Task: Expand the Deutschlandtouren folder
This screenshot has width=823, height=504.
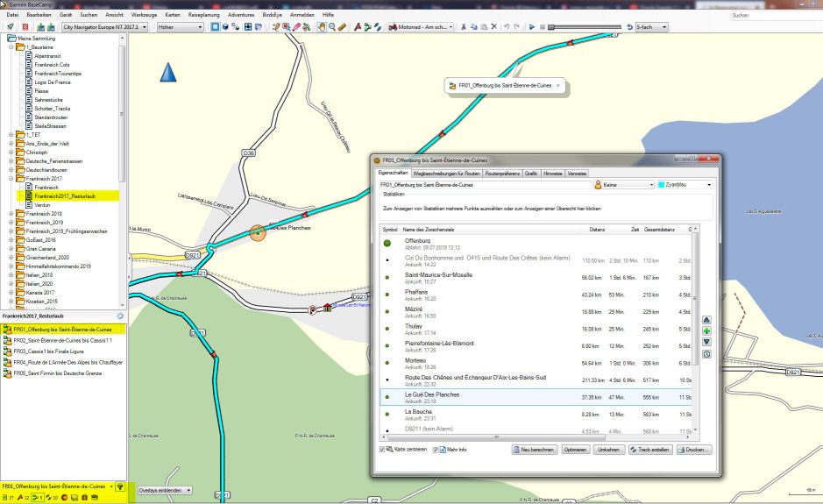Action: 11,170
